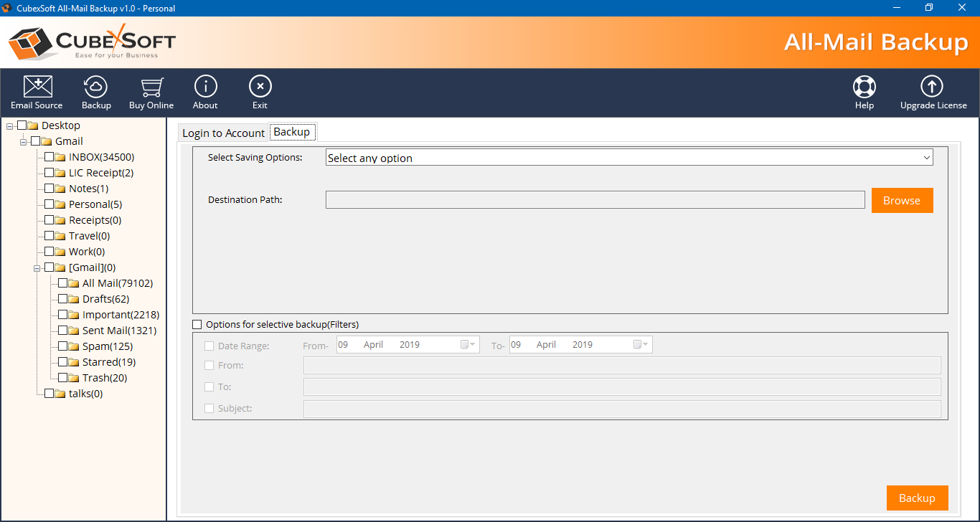Viewport: 980px width, 522px height.
Task: Click the Browse button
Action: tap(902, 200)
